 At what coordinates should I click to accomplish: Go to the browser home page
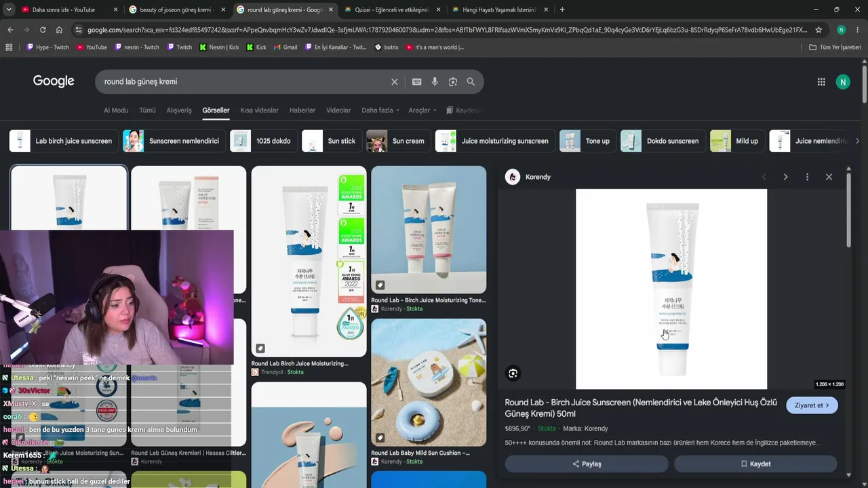point(59,30)
